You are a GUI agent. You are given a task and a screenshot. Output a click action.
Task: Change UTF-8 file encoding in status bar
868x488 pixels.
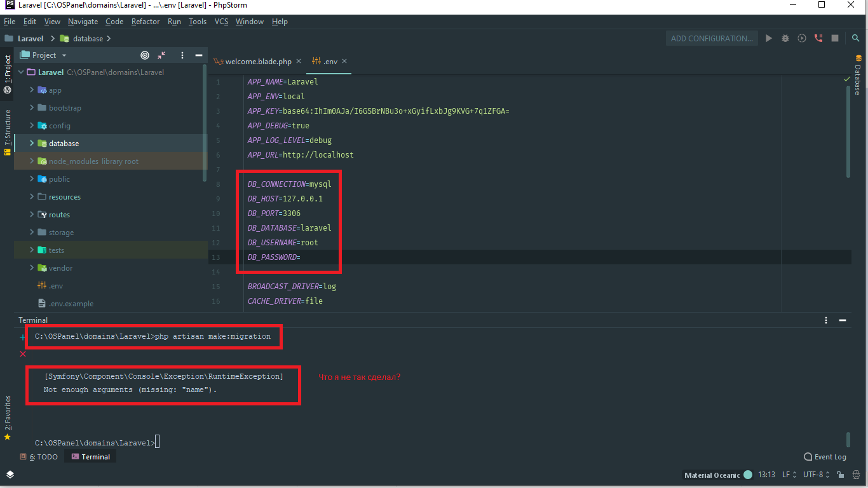[816, 475]
